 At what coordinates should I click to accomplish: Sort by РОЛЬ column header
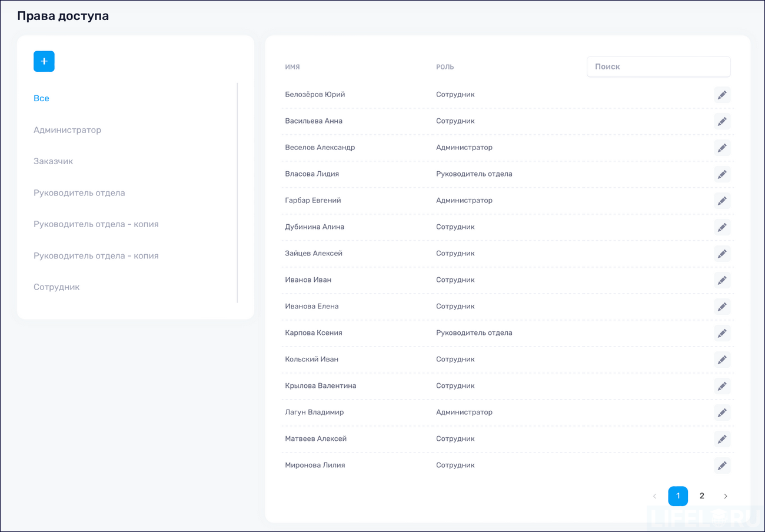pyautogui.click(x=445, y=67)
